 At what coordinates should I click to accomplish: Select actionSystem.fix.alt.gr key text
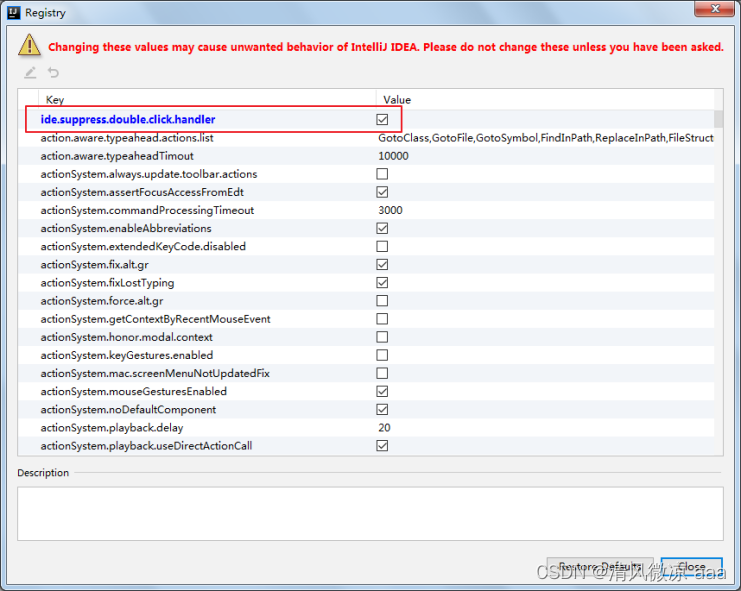tap(95, 265)
